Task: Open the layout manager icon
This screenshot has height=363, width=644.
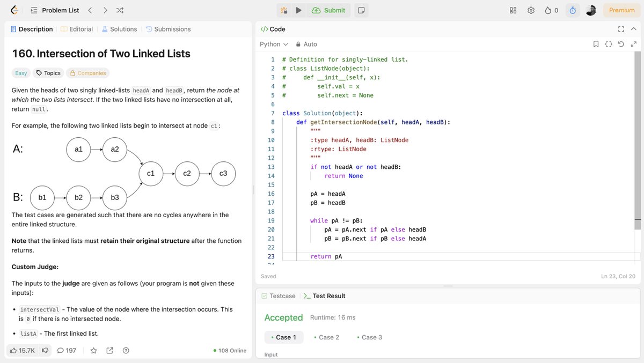Action: [513, 10]
